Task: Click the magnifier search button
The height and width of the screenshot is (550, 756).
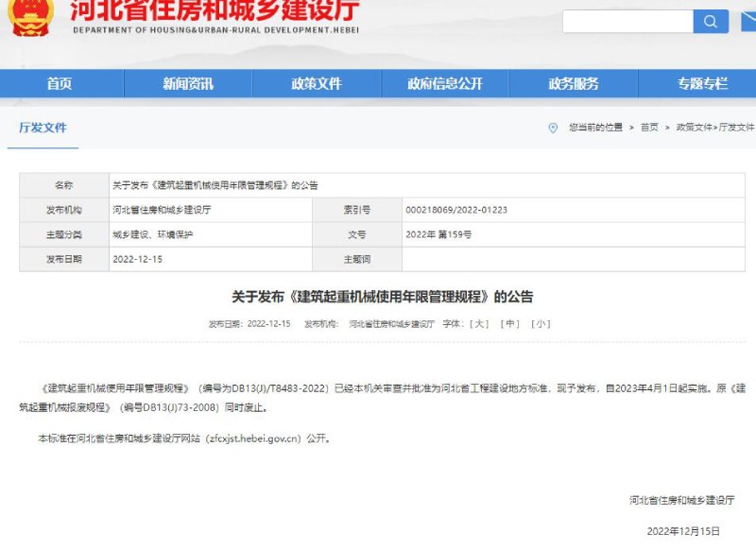Action: coord(711,22)
